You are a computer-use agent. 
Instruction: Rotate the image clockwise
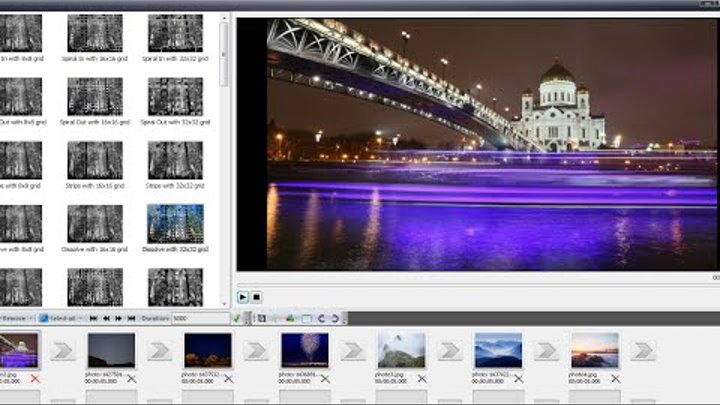pos(335,318)
